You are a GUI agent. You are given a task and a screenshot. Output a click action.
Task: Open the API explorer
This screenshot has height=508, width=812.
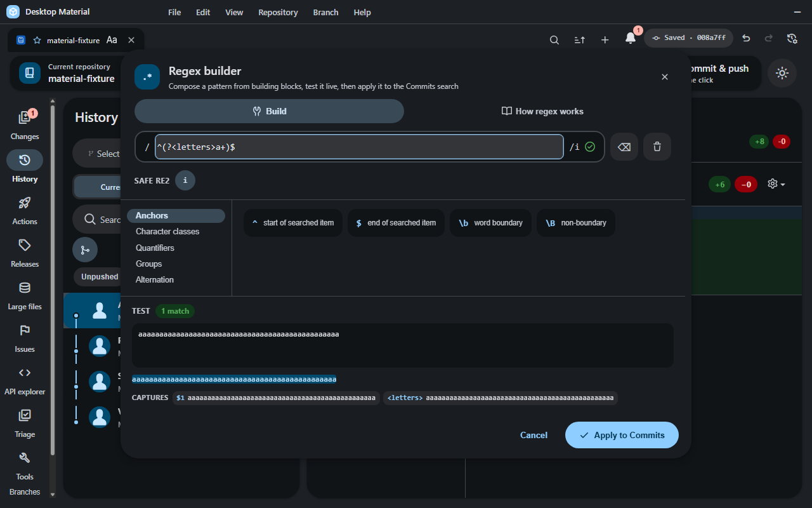click(25, 380)
